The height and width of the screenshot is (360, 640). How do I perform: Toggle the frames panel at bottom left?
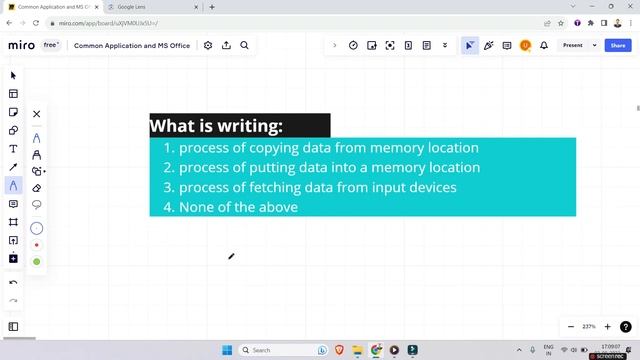coord(13,327)
